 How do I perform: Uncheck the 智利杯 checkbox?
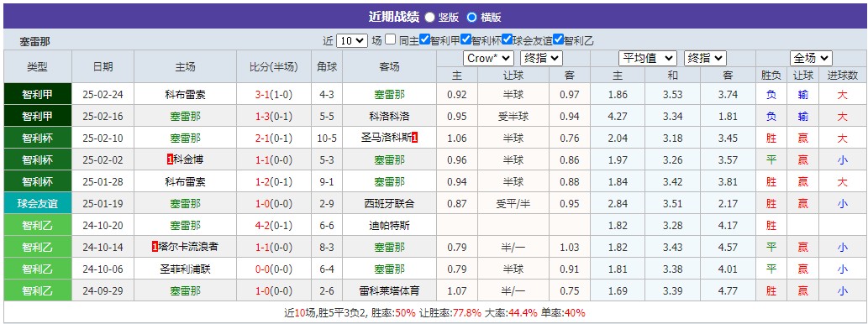(466, 39)
